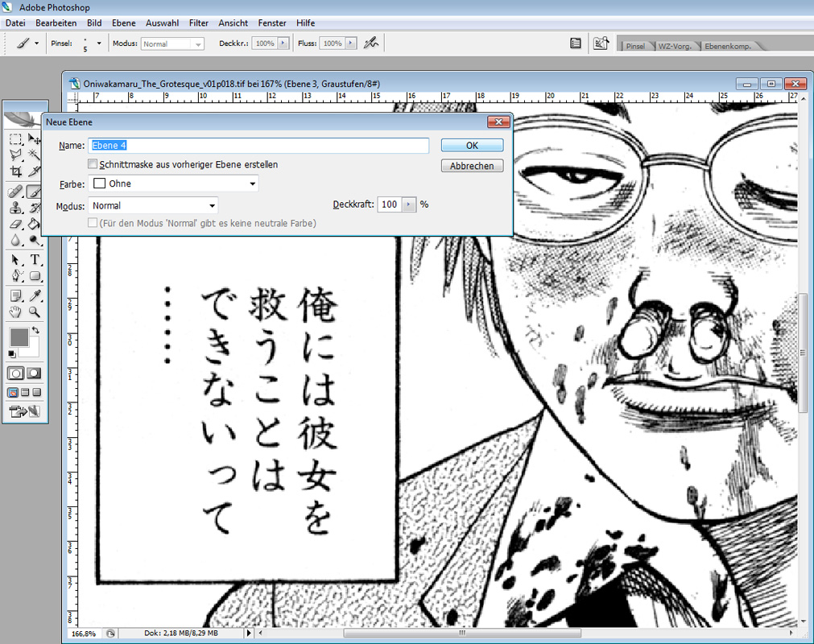This screenshot has width=814, height=644.
Task: Select the Crop tool
Action: tap(15, 171)
